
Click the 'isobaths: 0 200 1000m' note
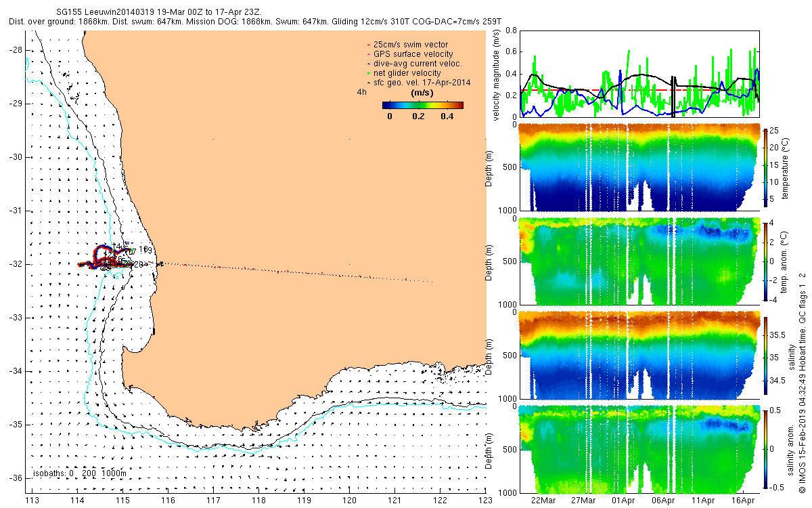pos(78,473)
